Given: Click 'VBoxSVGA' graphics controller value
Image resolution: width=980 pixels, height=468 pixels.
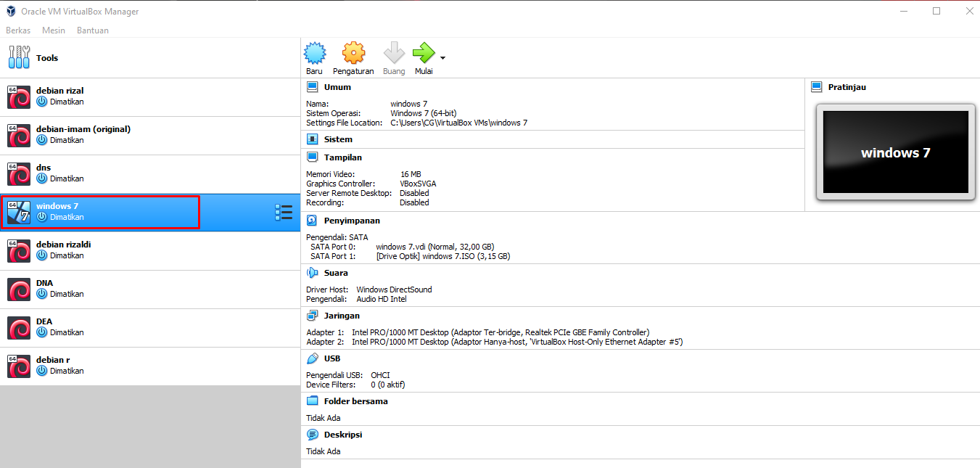Looking at the screenshot, I should click(x=418, y=184).
